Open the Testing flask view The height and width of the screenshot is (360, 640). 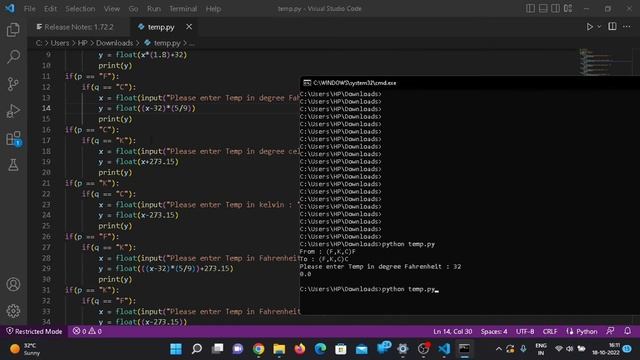click(x=13, y=165)
